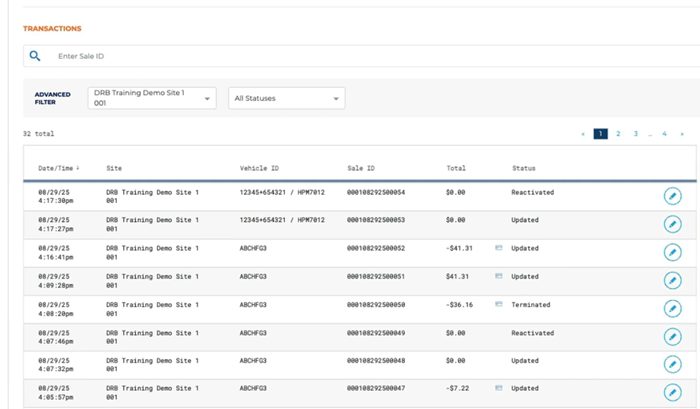
Task: Open the DRB Training Demo Site 1 dropdown
Action: point(152,98)
